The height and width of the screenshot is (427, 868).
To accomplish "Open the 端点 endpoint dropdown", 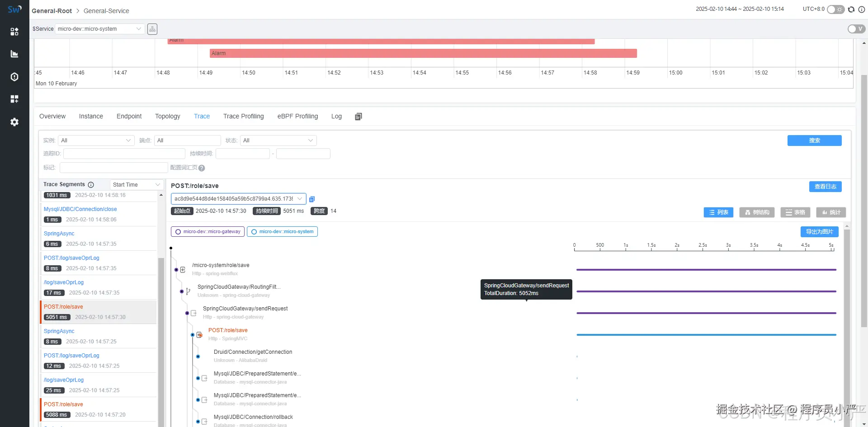I will (187, 141).
